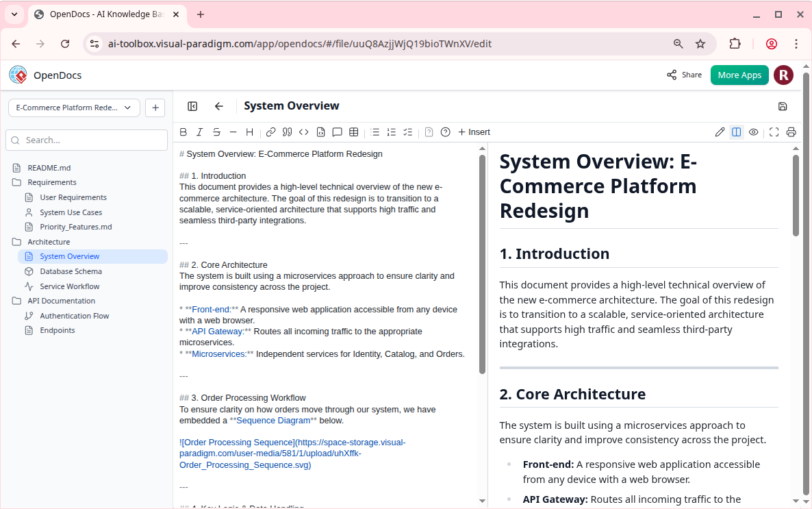
Task: Insert a blockquote
Action: click(288, 132)
